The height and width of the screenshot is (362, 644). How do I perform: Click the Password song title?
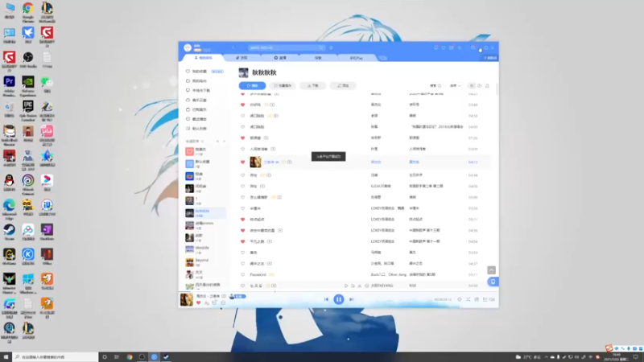[x=258, y=274]
